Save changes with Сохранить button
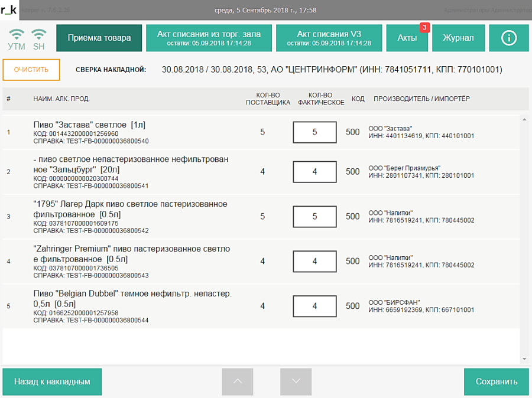The width and height of the screenshot is (532, 398). (496, 381)
